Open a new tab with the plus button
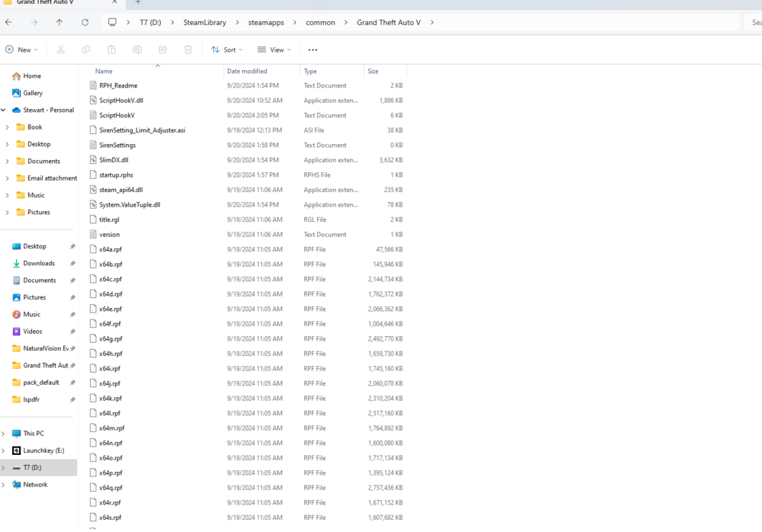762x532 pixels. coord(137,3)
